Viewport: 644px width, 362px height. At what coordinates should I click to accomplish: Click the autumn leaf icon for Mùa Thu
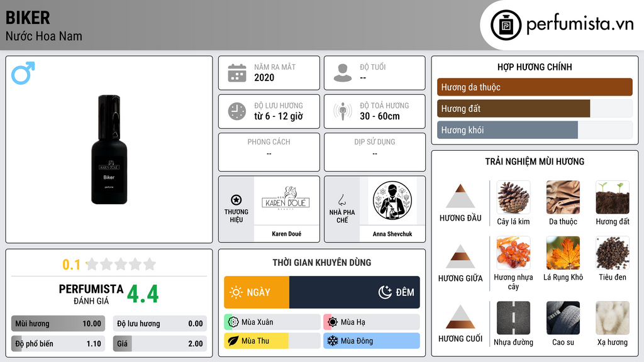click(x=233, y=341)
